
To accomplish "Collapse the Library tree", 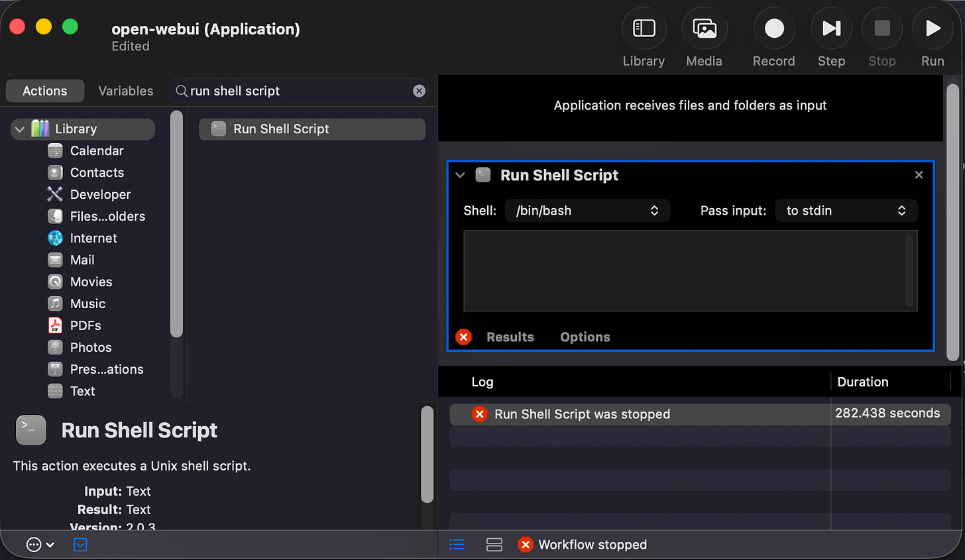I will click(x=20, y=129).
